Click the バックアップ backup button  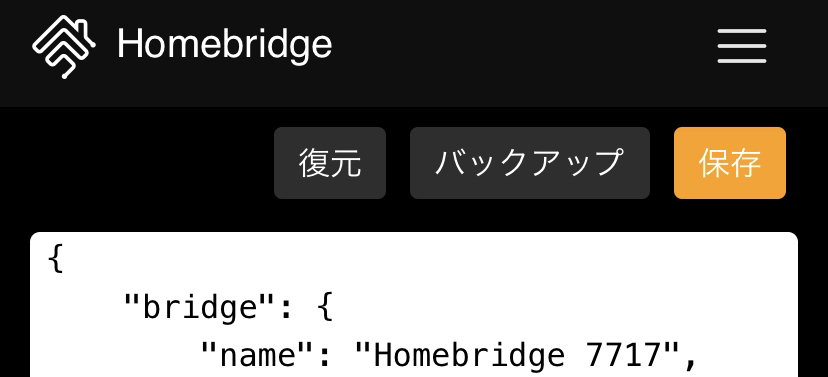pyautogui.click(x=530, y=163)
